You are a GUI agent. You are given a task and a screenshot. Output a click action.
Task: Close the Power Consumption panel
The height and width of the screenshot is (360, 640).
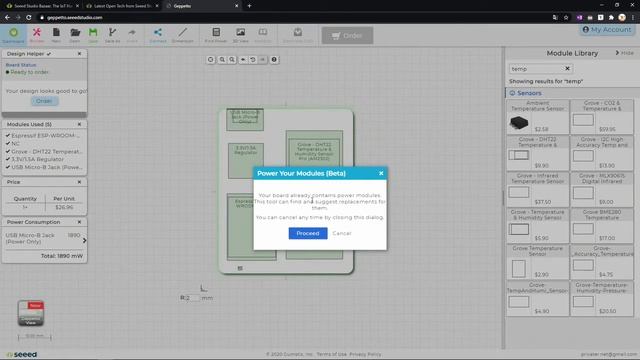[x=79, y=222]
